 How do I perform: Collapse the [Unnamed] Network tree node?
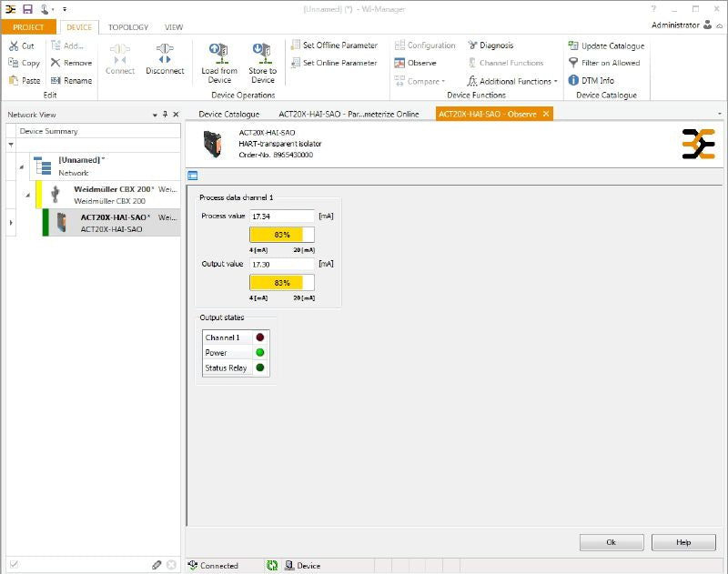coord(21,166)
